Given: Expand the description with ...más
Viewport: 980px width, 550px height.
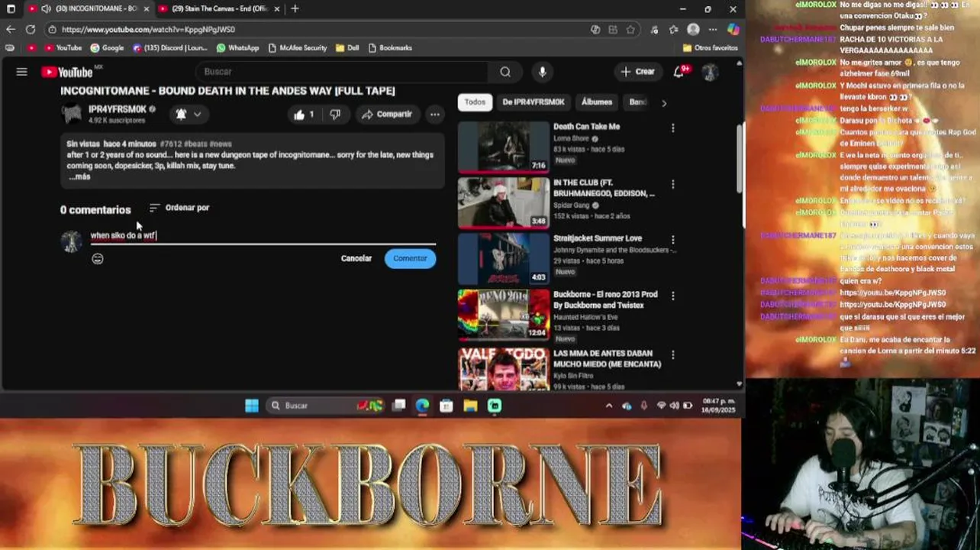Looking at the screenshot, I should pyautogui.click(x=79, y=176).
